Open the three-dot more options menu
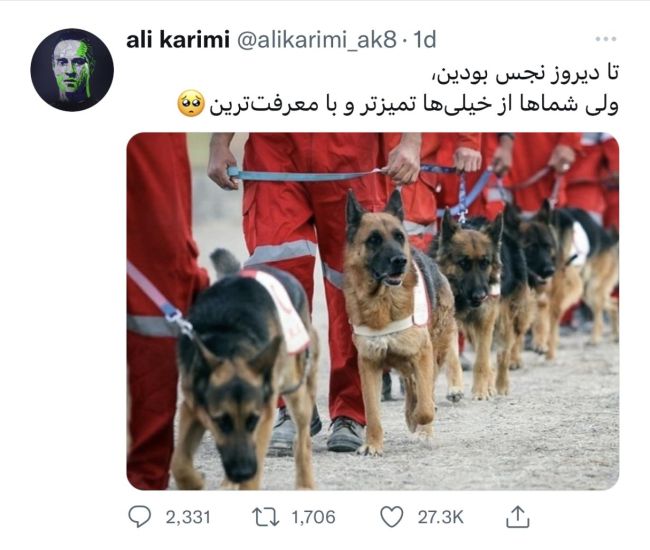Image resolution: width=650 pixels, height=550 pixels. coord(606,39)
